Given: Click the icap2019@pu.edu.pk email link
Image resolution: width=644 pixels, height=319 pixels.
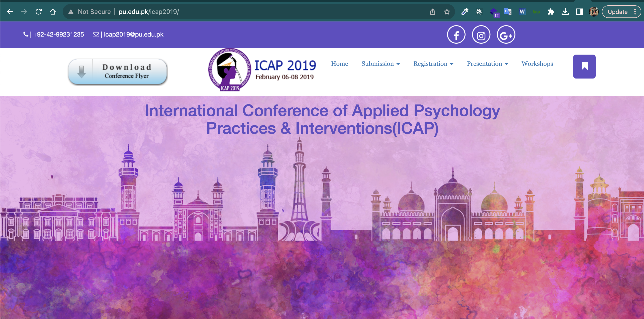Looking at the screenshot, I should pyautogui.click(x=133, y=35).
